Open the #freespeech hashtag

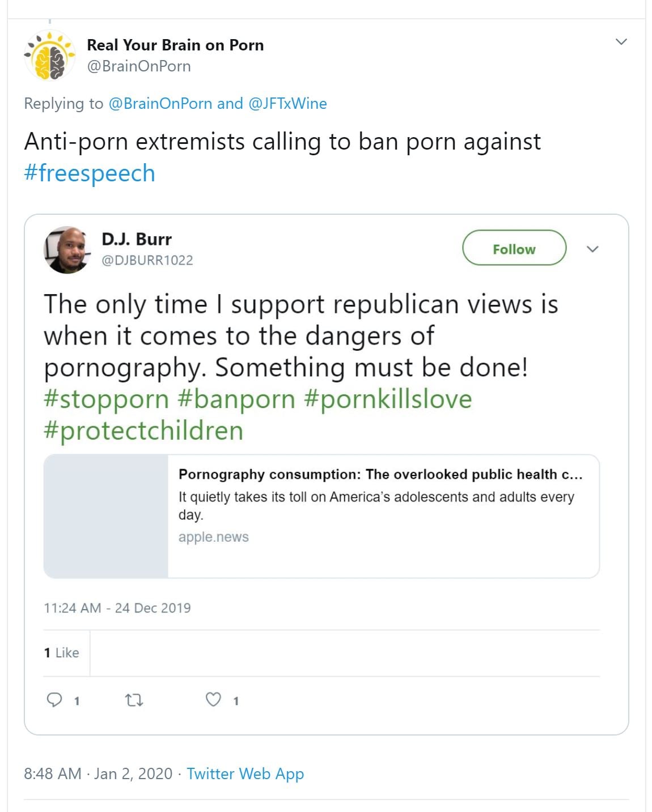click(90, 173)
